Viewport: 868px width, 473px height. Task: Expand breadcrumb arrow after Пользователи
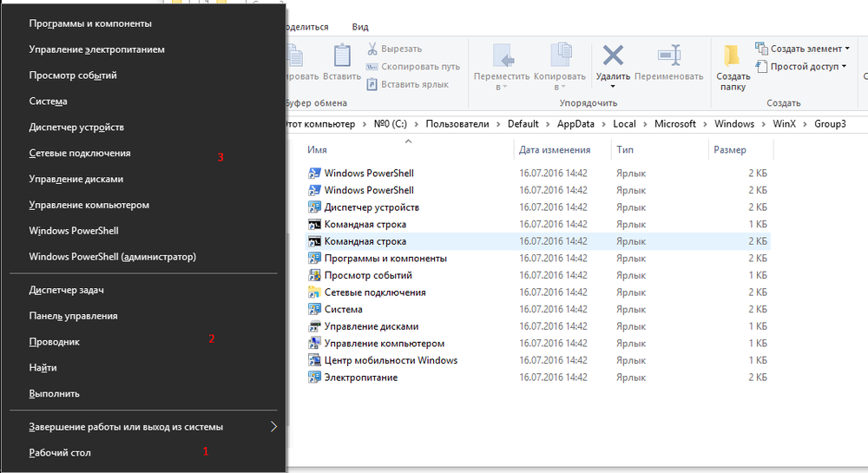(498, 124)
